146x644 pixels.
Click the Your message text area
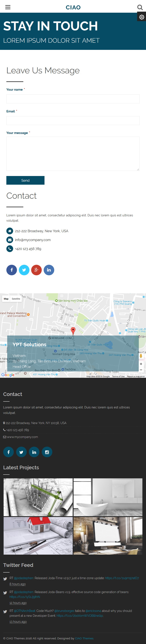tap(73, 154)
